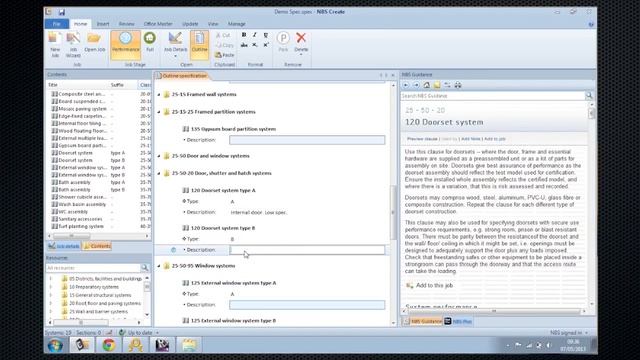Click the Preview clause link
Viewport: 640px width, 360px height.
point(422,139)
